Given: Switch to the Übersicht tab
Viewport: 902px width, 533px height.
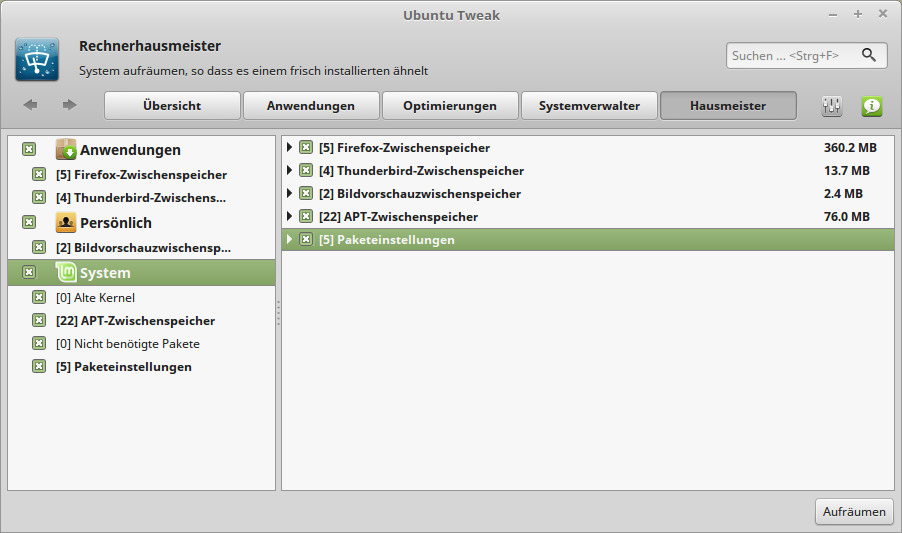Looking at the screenshot, I should click(172, 106).
